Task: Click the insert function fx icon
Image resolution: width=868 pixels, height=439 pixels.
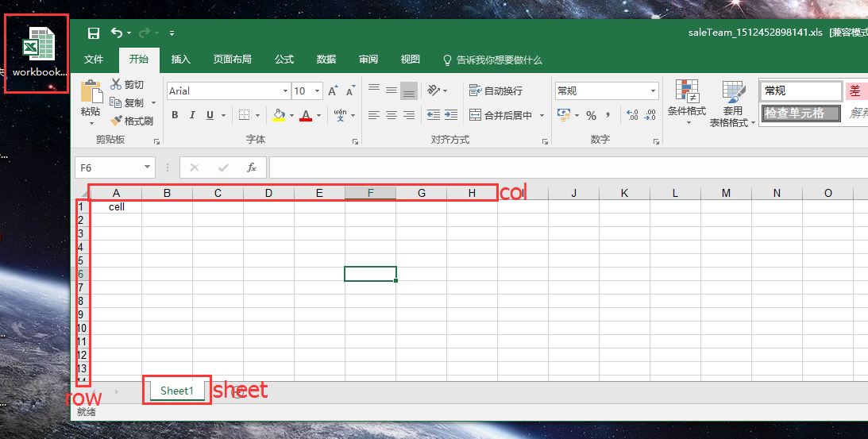Action: click(x=252, y=168)
